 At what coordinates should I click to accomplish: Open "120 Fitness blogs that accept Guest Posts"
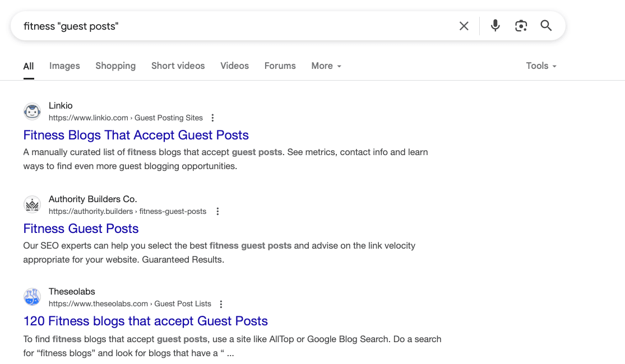pyautogui.click(x=145, y=321)
